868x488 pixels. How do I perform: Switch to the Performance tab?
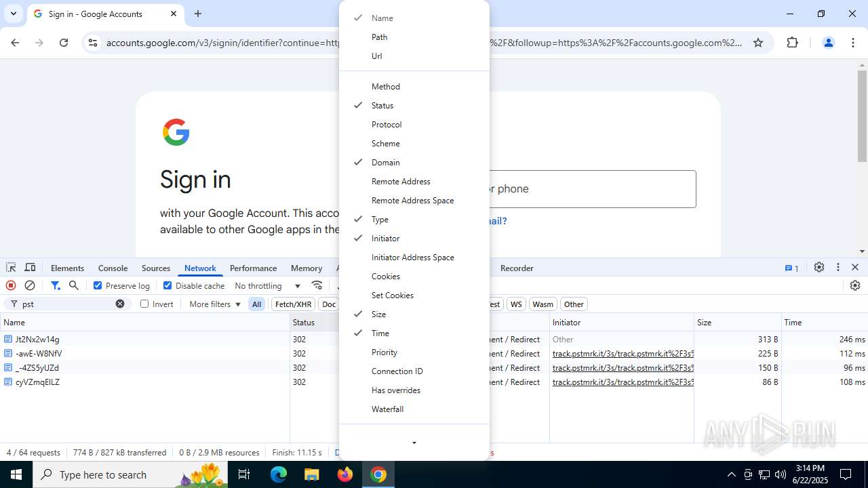[253, 268]
